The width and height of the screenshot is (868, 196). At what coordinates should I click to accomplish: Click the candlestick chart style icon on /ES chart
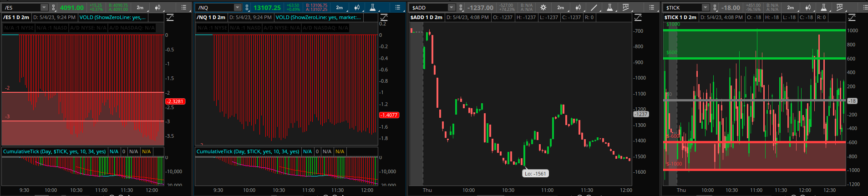157,7
